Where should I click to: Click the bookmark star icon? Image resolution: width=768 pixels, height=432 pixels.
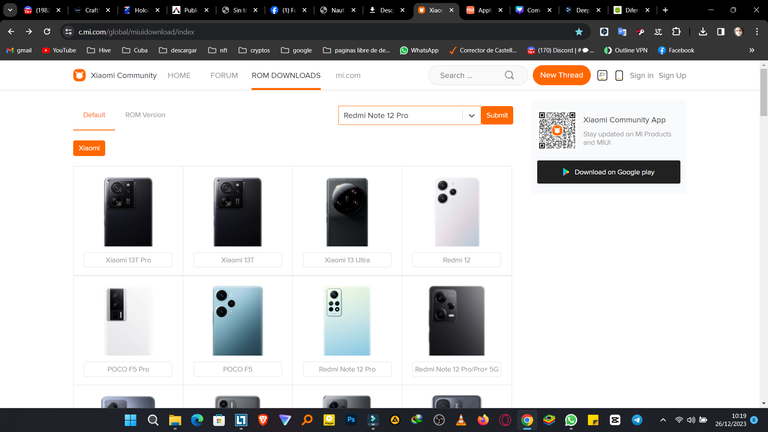click(579, 32)
